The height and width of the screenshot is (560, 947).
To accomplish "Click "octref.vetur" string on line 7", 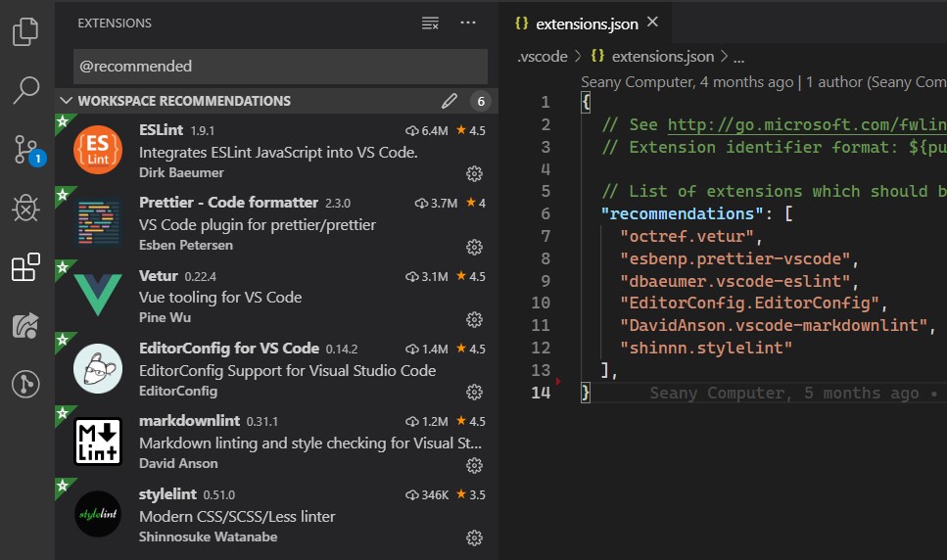I will pyautogui.click(x=687, y=236).
